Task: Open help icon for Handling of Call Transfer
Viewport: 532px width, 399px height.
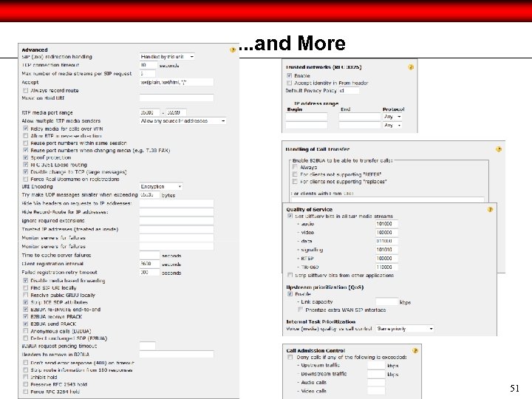Action: [x=499, y=149]
